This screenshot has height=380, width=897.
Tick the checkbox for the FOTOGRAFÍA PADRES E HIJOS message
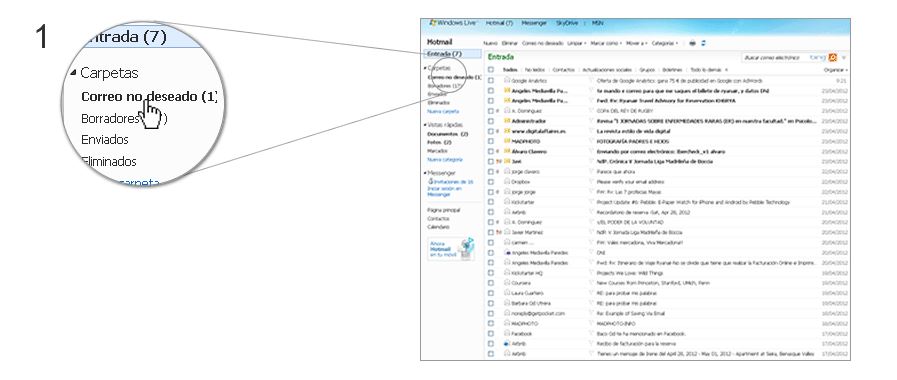[x=491, y=141]
